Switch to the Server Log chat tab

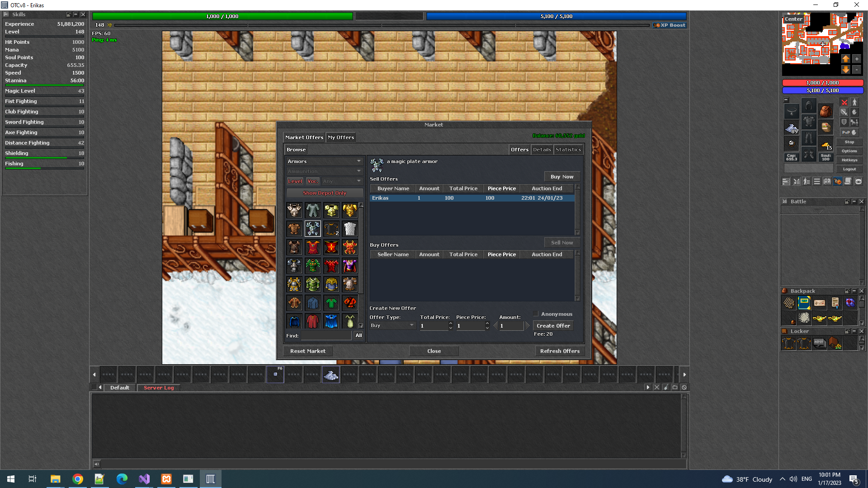pyautogui.click(x=159, y=388)
